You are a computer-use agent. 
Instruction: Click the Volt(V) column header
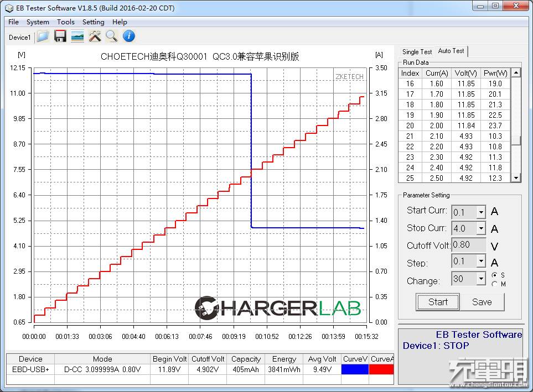pos(465,73)
